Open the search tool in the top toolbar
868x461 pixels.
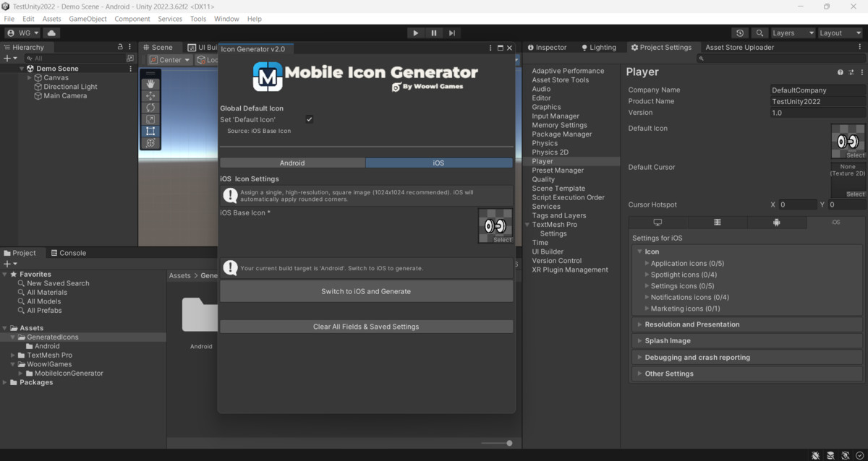(759, 33)
